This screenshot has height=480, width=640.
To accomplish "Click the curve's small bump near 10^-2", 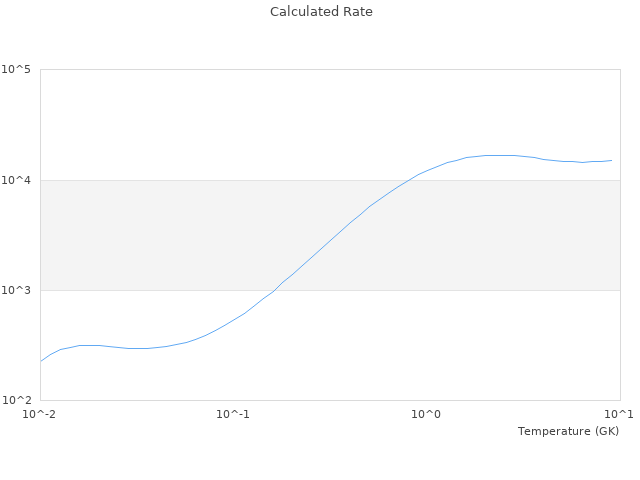I will (88, 345).
